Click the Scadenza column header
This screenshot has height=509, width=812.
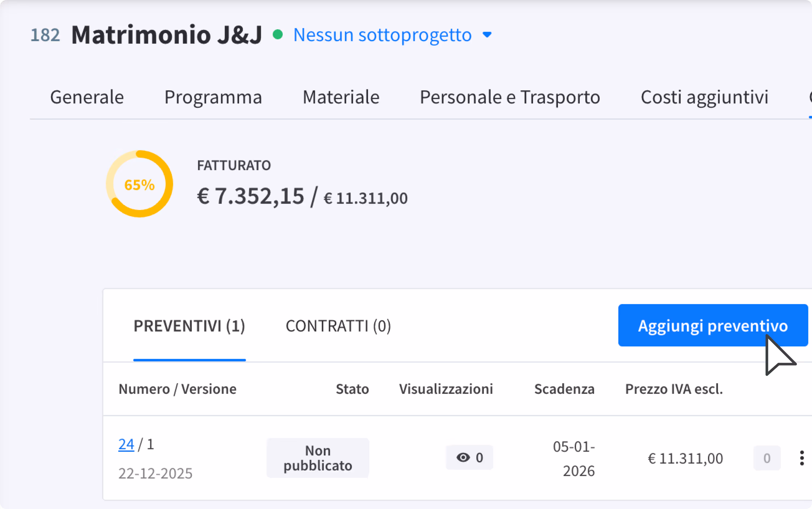pyautogui.click(x=564, y=389)
